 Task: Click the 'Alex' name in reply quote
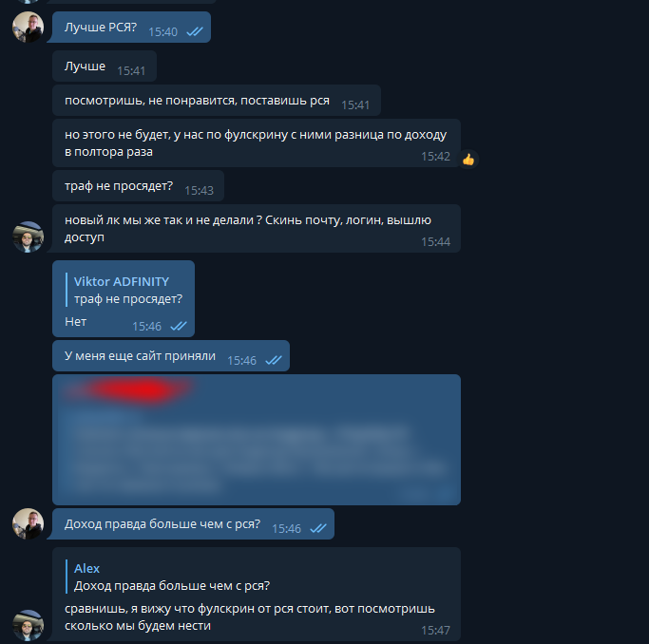tap(86, 569)
